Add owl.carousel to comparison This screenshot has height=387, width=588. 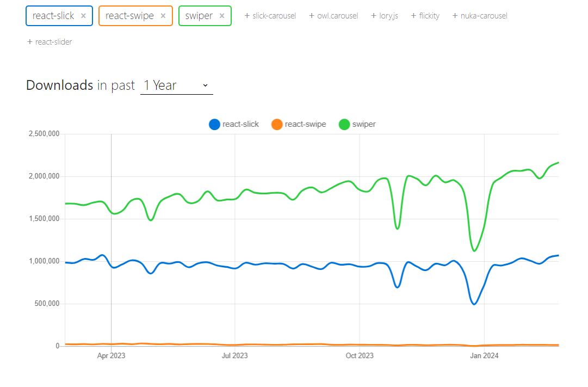333,16
